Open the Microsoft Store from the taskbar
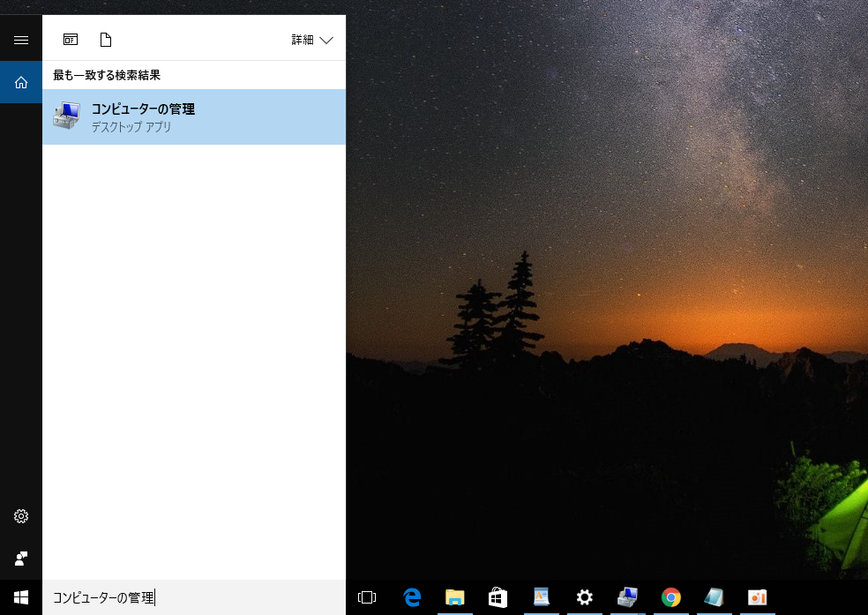The width and height of the screenshot is (868, 615). click(x=498, y=597)
